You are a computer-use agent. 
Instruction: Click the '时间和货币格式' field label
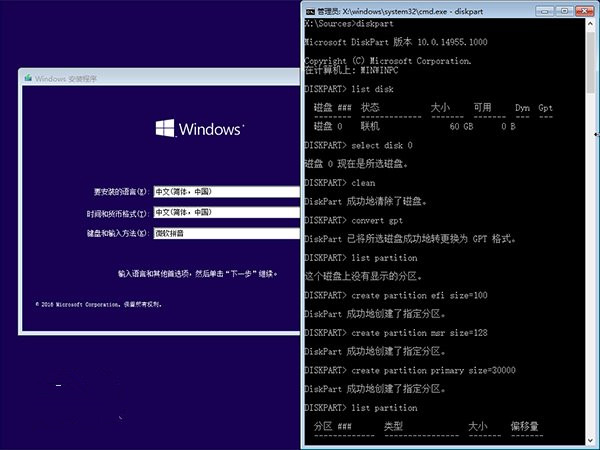tap(117, 214)
